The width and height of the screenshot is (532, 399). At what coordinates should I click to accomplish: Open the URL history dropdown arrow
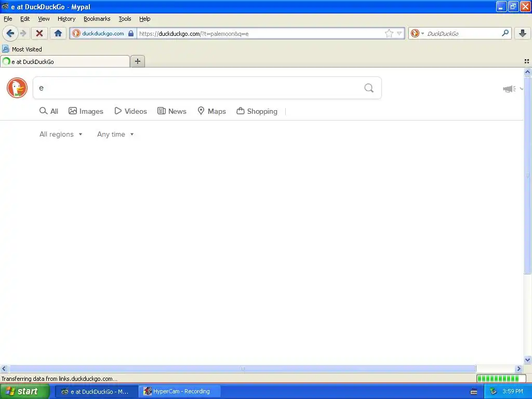pos(400,33)
